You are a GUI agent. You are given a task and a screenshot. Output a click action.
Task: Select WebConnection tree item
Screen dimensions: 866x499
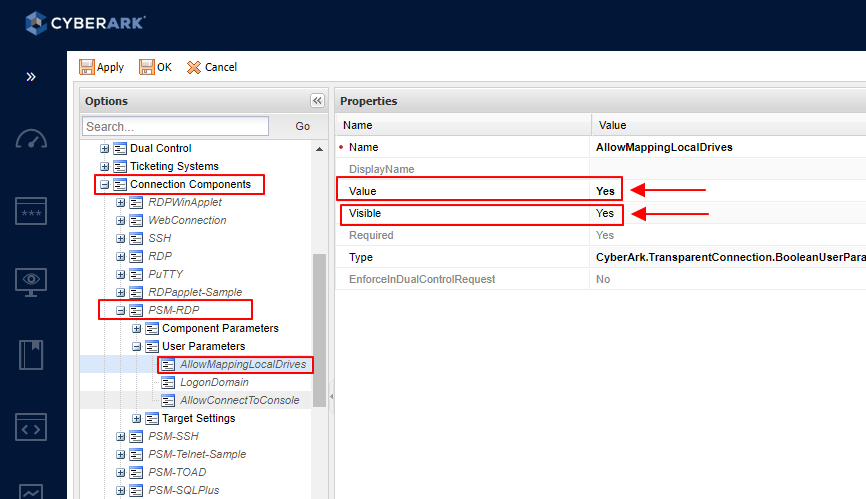(x=187, y=220)
